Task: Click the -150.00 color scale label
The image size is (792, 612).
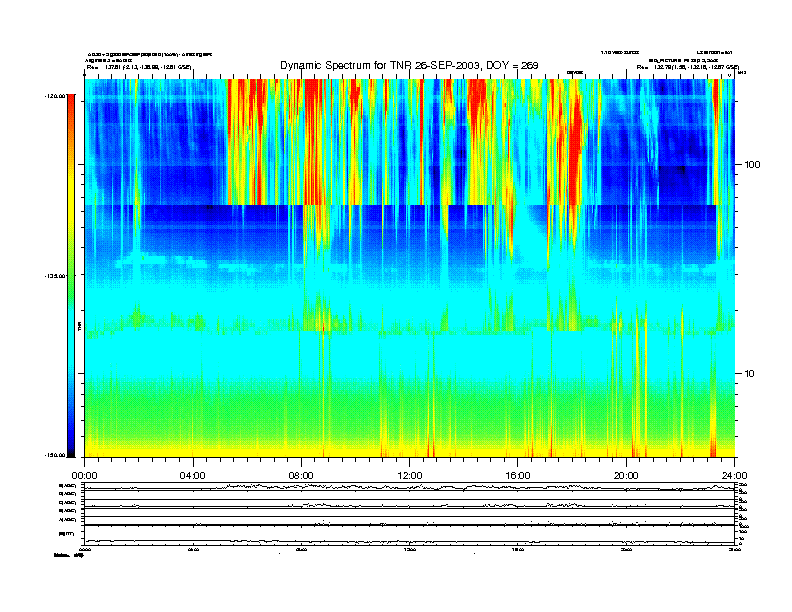Action: (55, 455)
